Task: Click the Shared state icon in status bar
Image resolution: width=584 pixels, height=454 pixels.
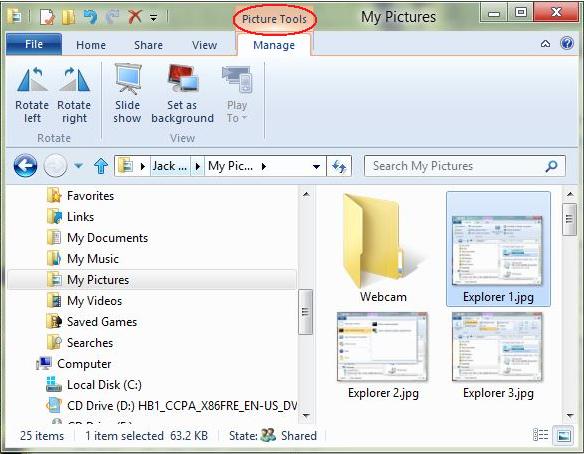Action: [268, 435]
